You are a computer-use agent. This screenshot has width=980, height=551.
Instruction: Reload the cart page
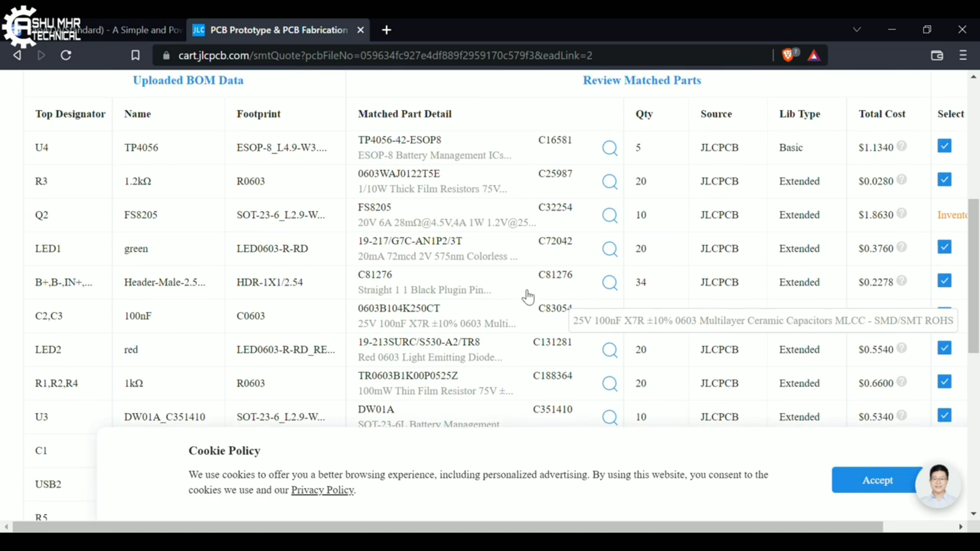(x=65, y=55)
